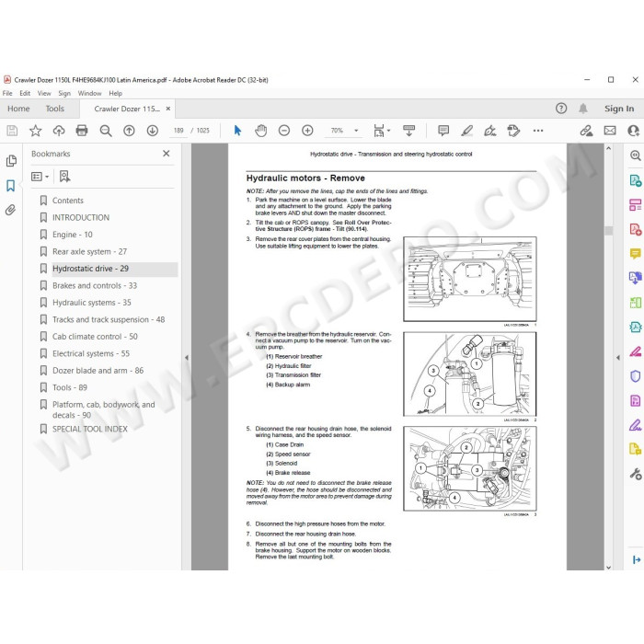Screen dimensions: 644x644
Task: Open the SPECIAL TOOL INDEX bookmark
Action: (x=90, y=429)
